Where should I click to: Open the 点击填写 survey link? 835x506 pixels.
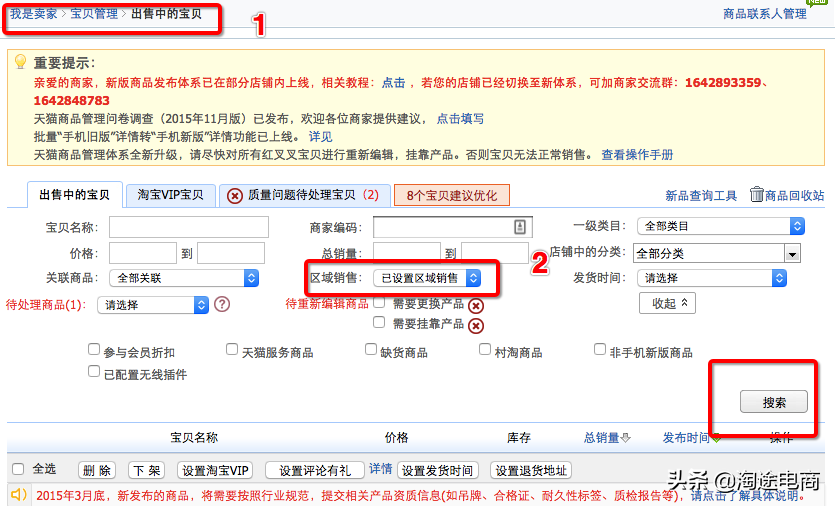(460, 119)
